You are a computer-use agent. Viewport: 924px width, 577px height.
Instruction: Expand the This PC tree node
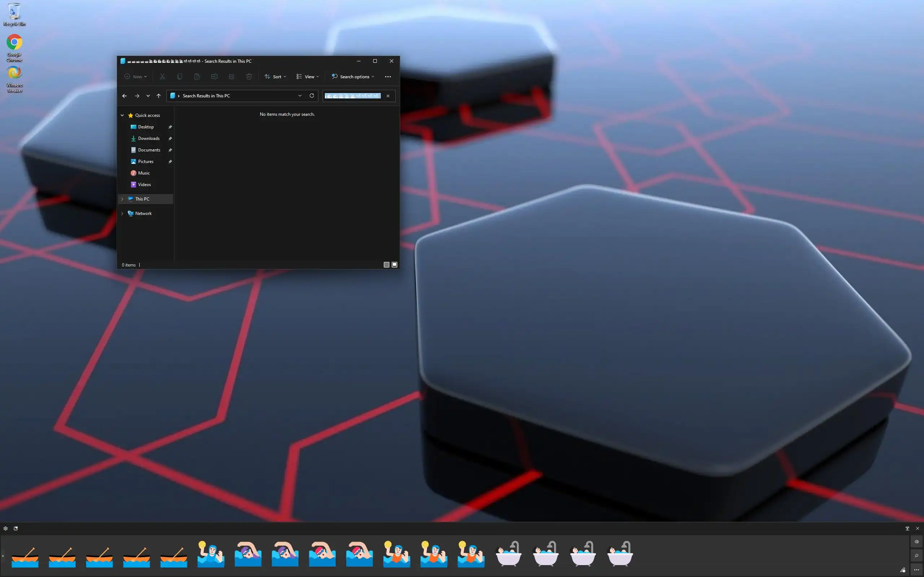(x=122, y=199)
